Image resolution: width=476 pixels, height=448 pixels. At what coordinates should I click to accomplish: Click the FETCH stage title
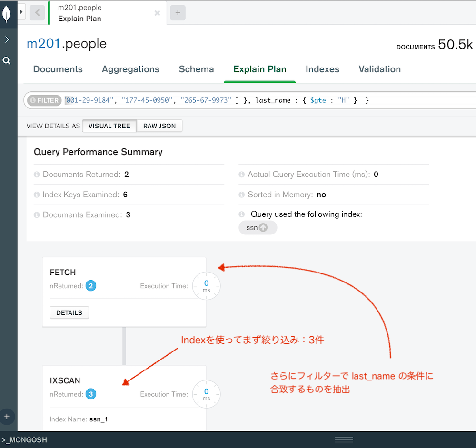click(x=63, y=273)
